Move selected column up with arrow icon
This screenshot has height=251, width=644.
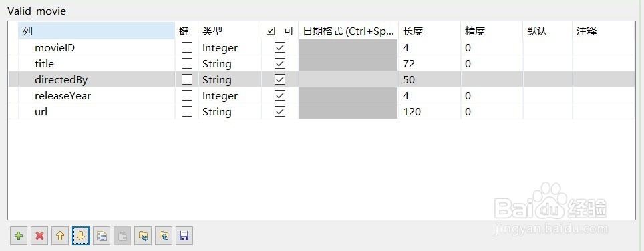pyautogui.click(x=60, y=236)
